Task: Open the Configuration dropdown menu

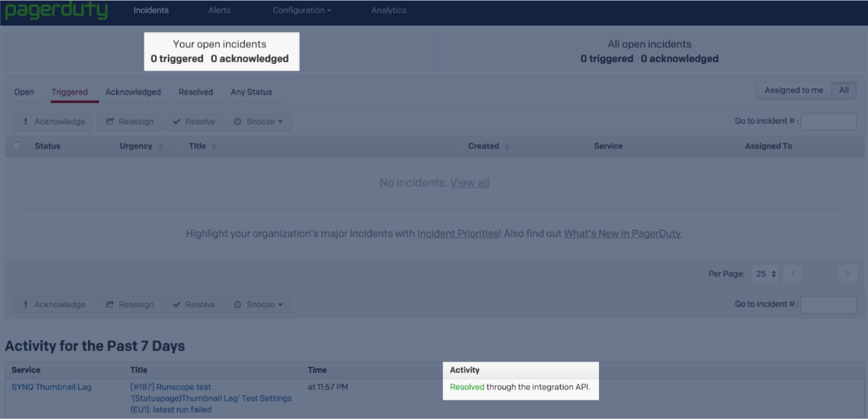Action: pyautogui.click(x=301, y=10)
